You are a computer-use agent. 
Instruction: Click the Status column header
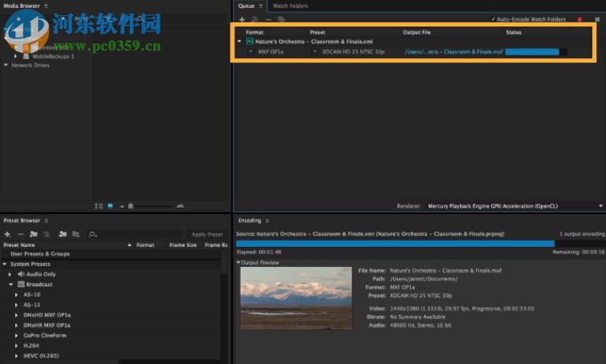click(x=514, y=32)
